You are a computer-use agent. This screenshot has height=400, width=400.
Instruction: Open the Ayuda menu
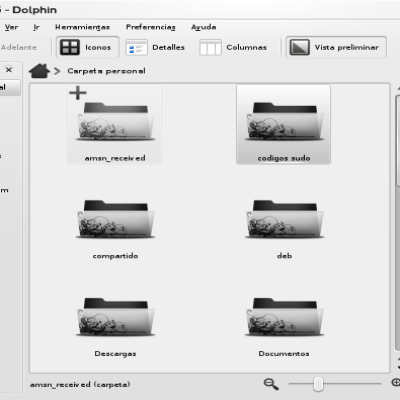[x=204, y=27]
